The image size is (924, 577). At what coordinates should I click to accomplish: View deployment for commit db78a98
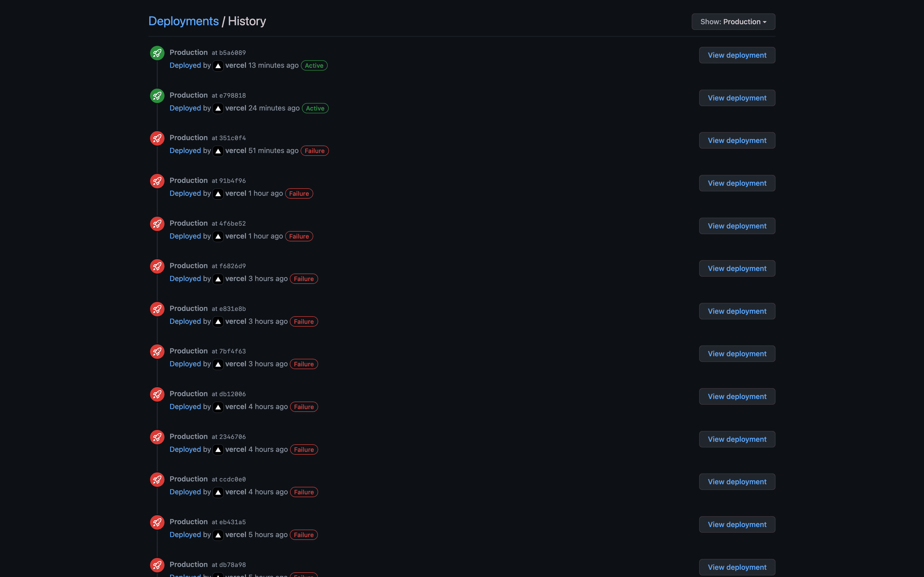pyautogui.click(x=737, y=567)
